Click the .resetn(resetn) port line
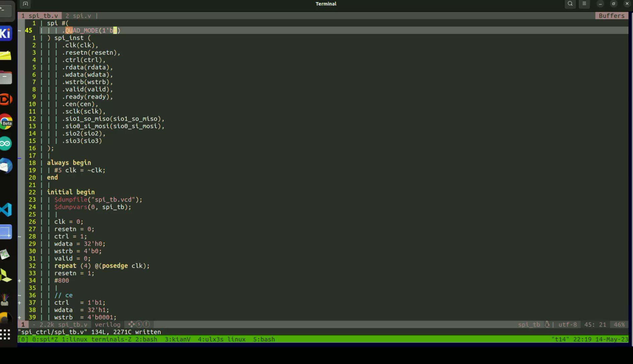The width and height of the screenshot is (633, 364). 91,53
